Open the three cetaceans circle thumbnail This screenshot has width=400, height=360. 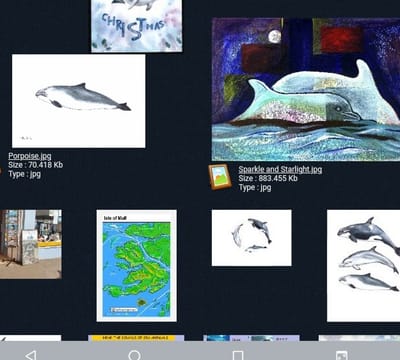pyautogui.click(x=252, y=238)
